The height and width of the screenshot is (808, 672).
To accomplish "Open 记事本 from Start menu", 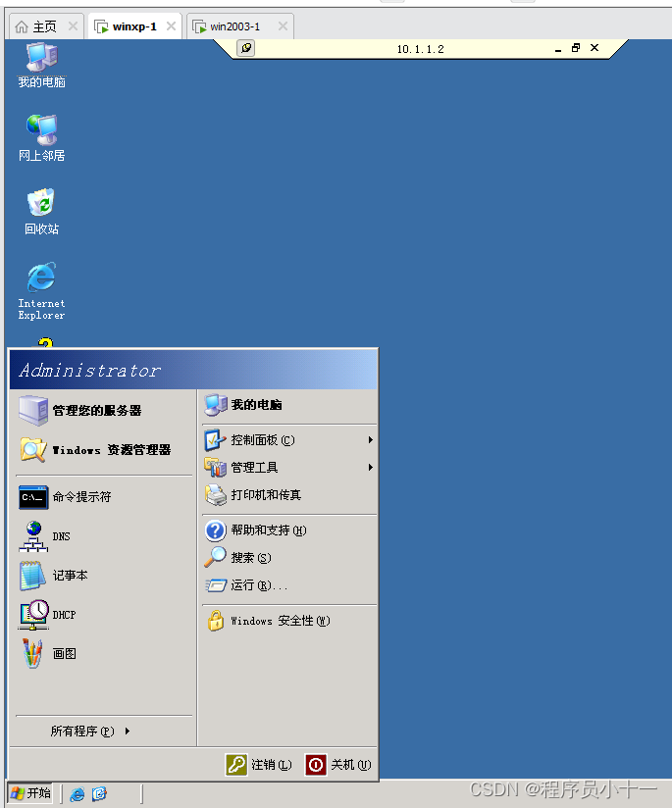I will point(103,576).
